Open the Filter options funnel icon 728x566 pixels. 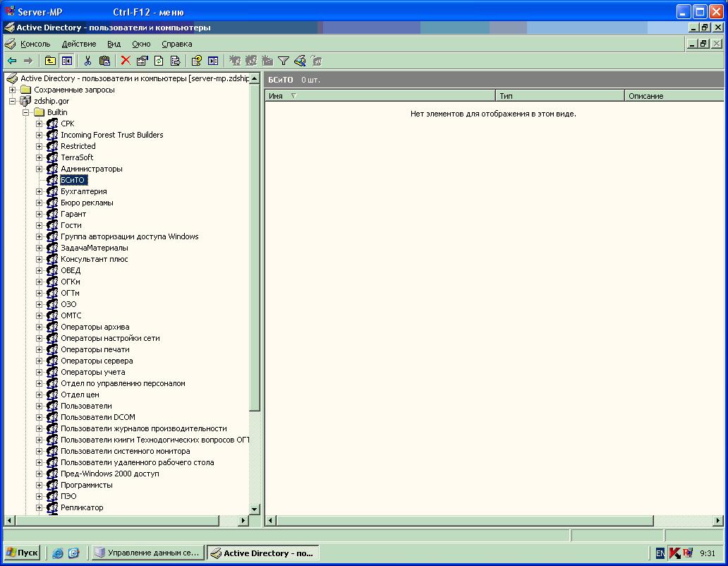click(284, 61)
